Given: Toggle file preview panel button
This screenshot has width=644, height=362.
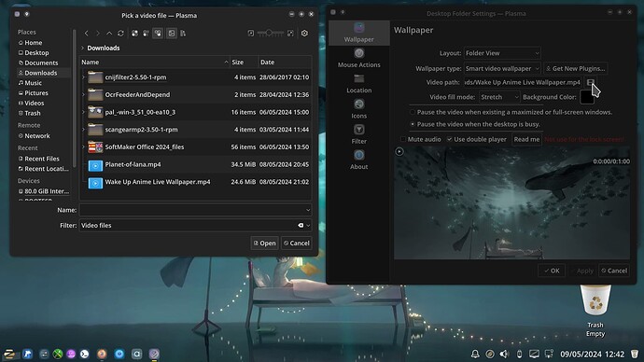Looking at the screenshot, I should (172, 34).
